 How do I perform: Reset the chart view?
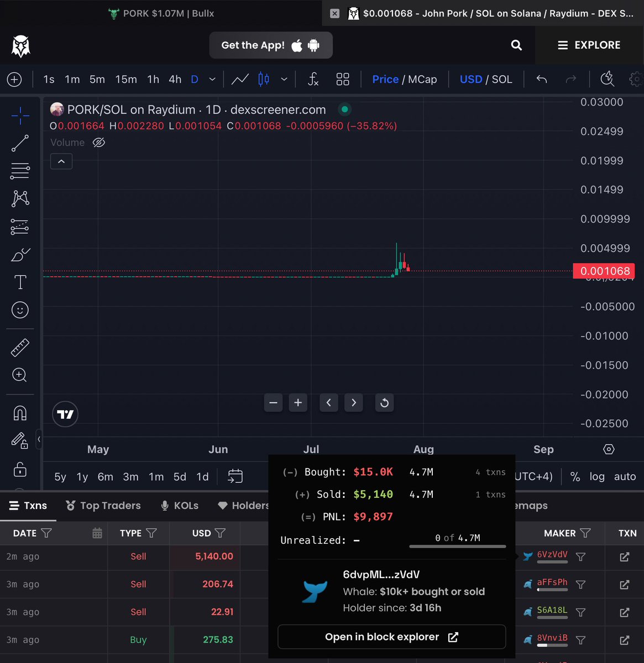click(x=384, y=403)
